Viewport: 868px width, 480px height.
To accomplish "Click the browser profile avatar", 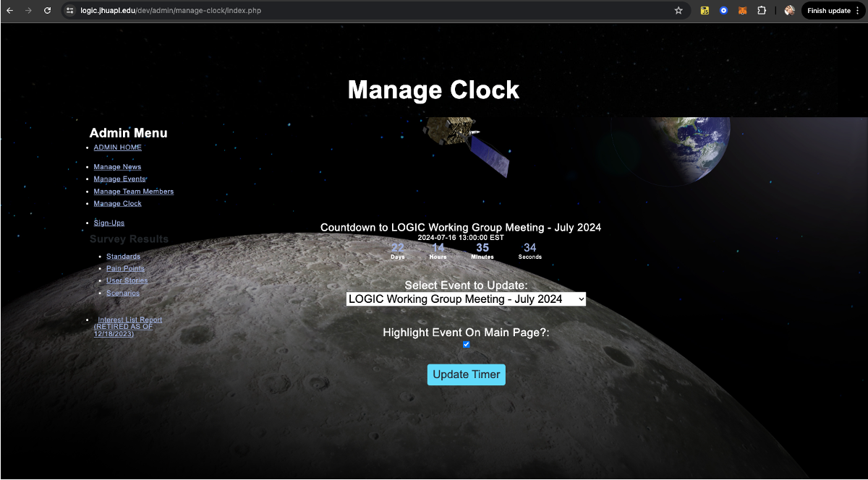I will point(789,11).
